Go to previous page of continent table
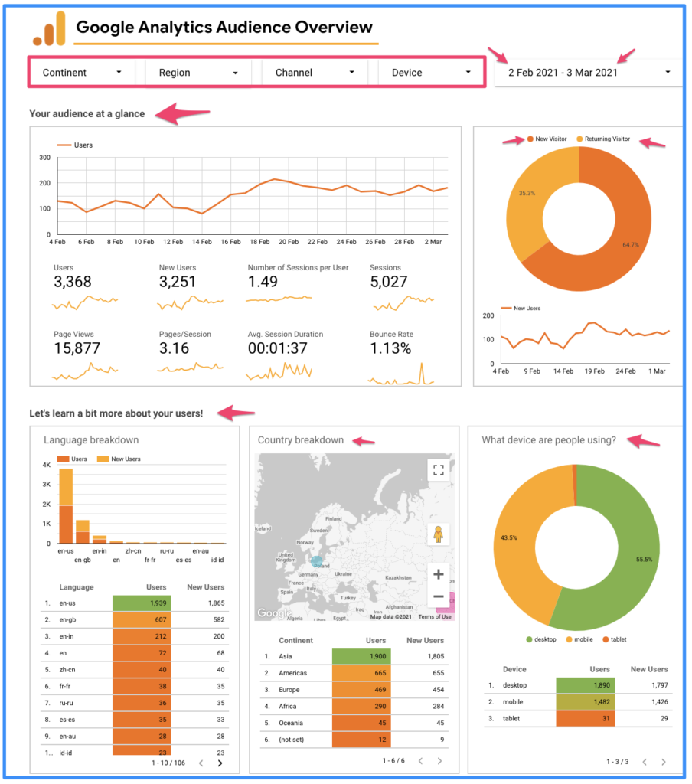The image size is (692, 784). (x=420, y=761)
